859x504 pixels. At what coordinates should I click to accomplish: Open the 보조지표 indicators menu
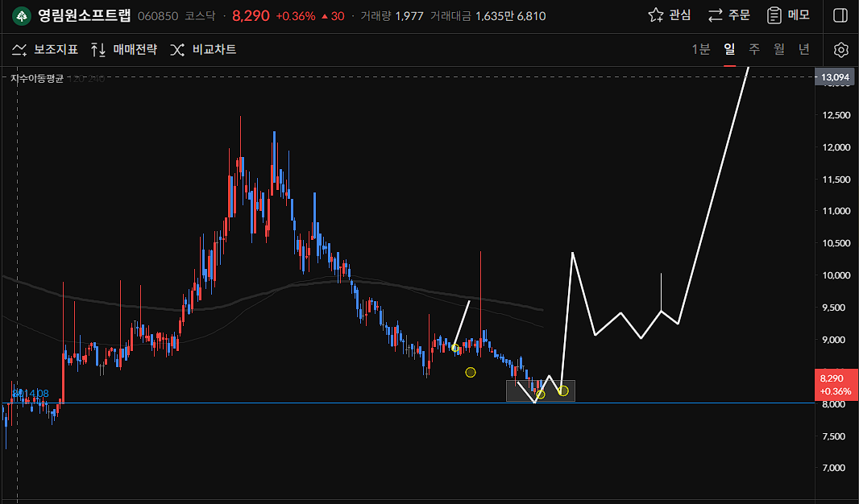tap(45, 50)
